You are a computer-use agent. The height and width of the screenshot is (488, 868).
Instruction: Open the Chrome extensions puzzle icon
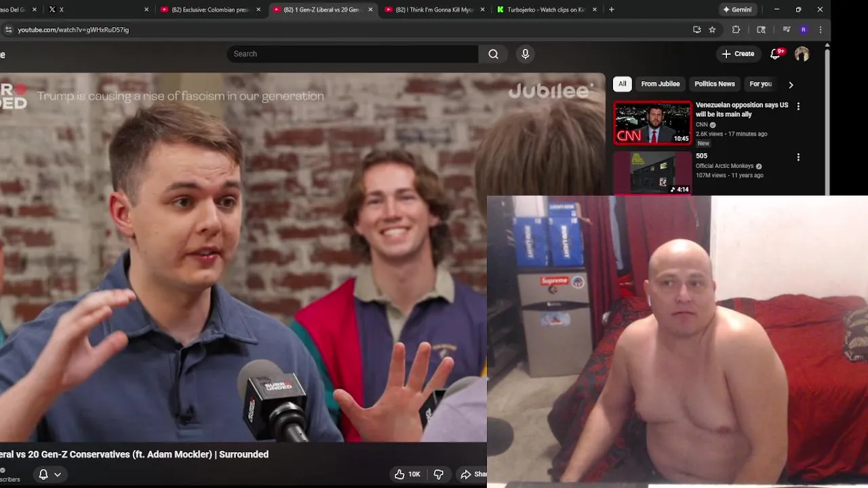click(x=736, y=30)
